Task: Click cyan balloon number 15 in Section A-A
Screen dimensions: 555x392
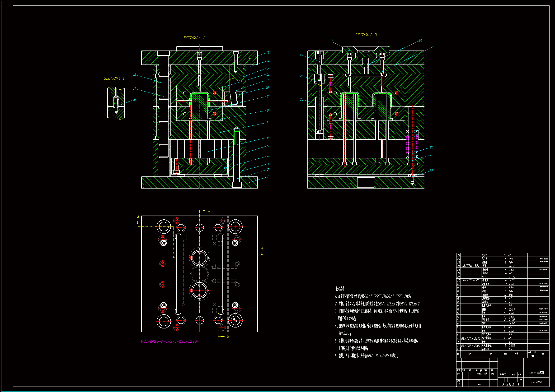Action: tap(268, 53)
